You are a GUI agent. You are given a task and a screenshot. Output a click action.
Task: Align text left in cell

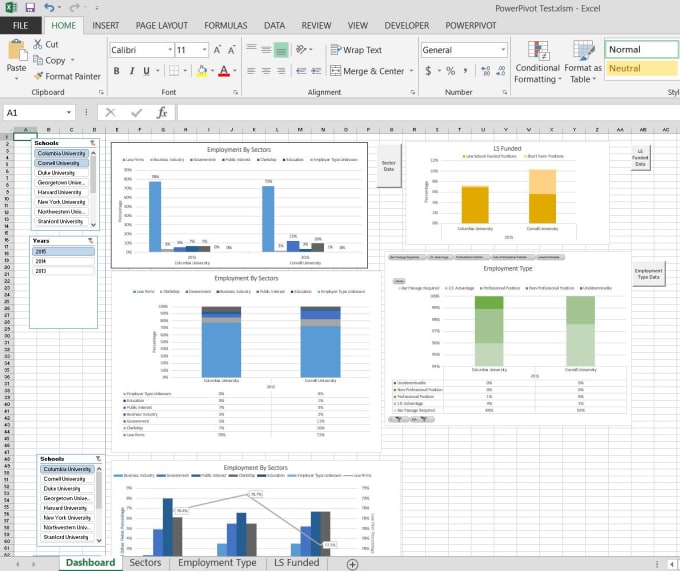[x=252, y=71]
